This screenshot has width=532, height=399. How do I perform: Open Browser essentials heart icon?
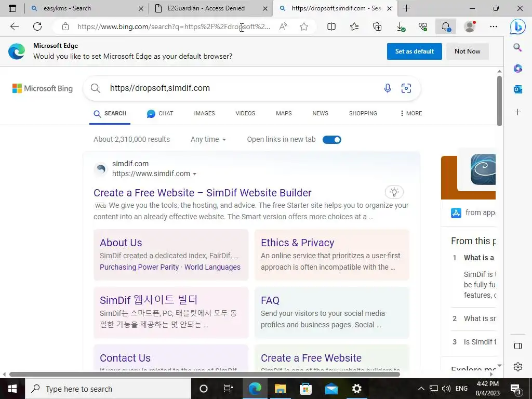point(423,26)
